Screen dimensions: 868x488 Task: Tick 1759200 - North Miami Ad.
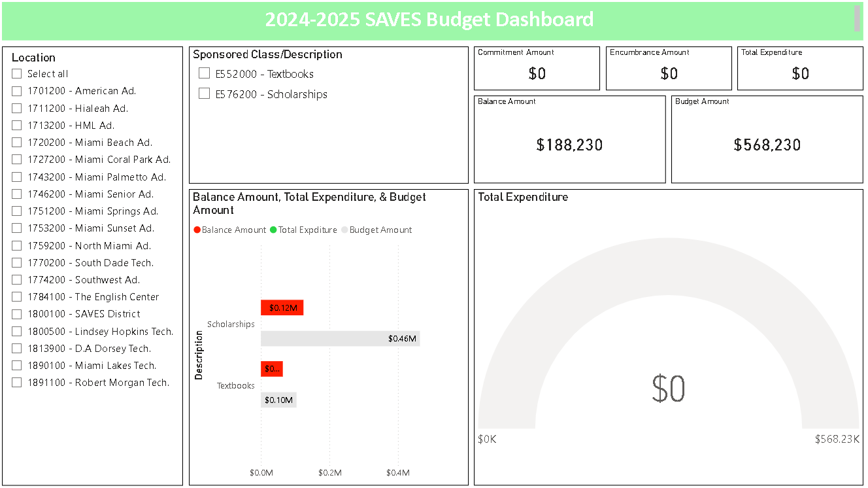click(17, 246)
